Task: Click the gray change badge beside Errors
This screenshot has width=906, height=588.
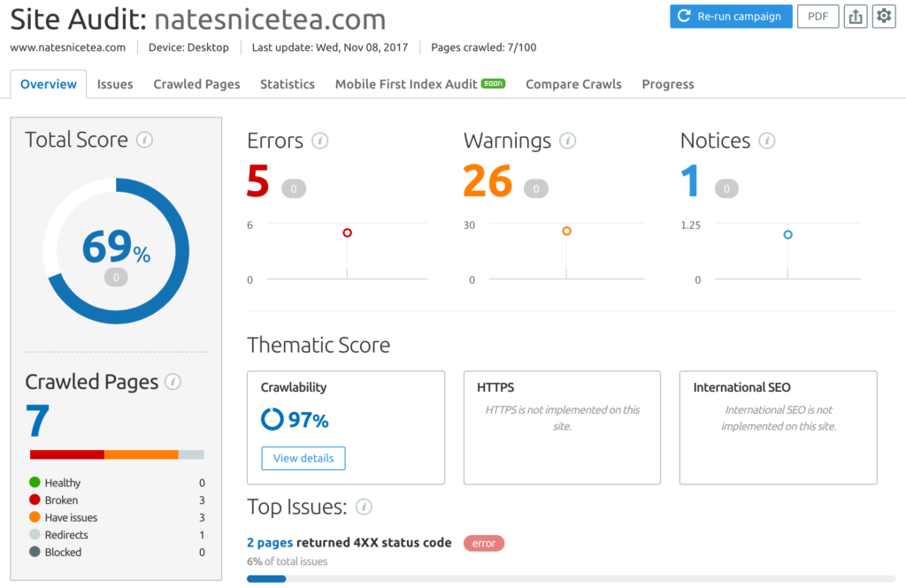Action: pos(294,189)
